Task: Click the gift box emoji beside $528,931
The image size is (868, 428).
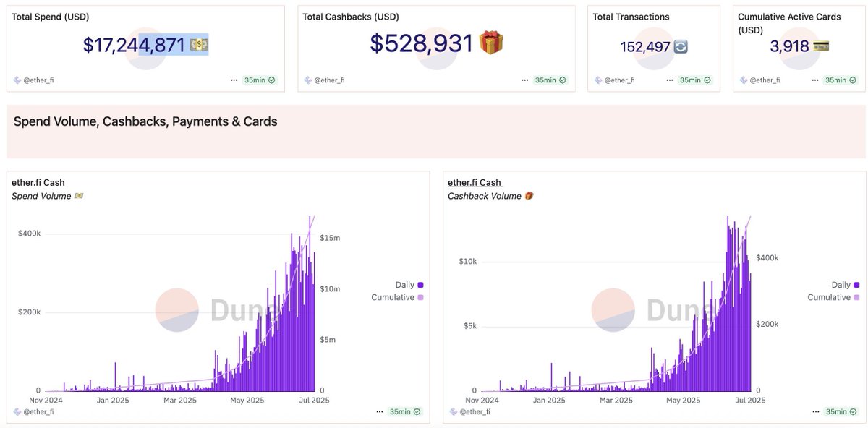Action: tap(491, 43)
